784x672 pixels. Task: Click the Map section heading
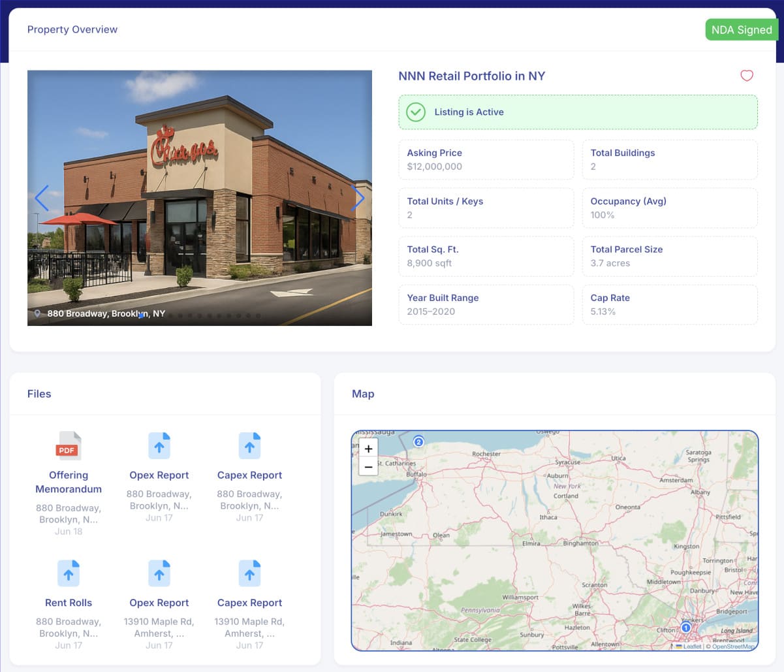pyautogui.click(x=363, y=394)
